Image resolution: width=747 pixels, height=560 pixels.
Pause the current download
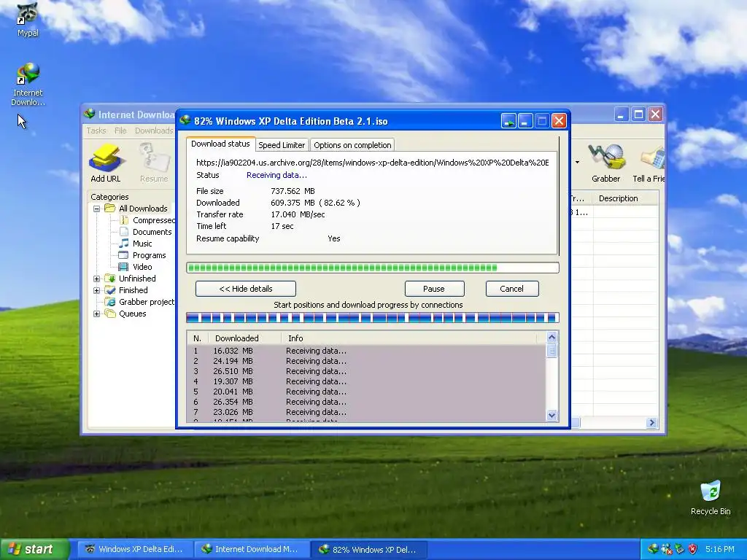434,289
